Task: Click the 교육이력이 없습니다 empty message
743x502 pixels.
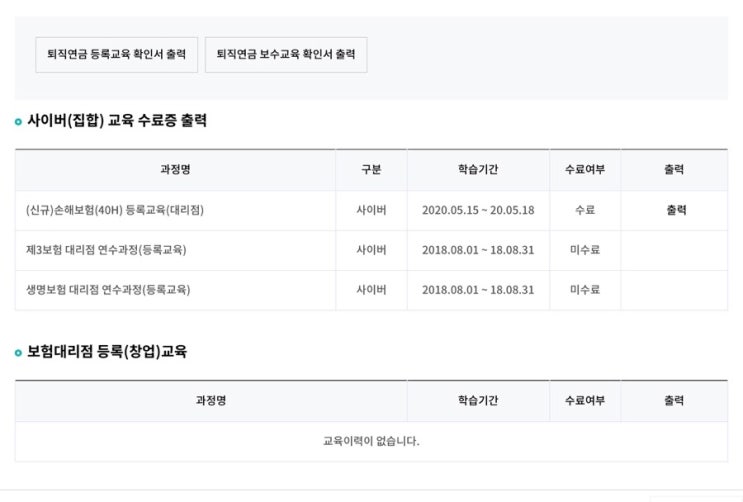Action: pos(371,441)
